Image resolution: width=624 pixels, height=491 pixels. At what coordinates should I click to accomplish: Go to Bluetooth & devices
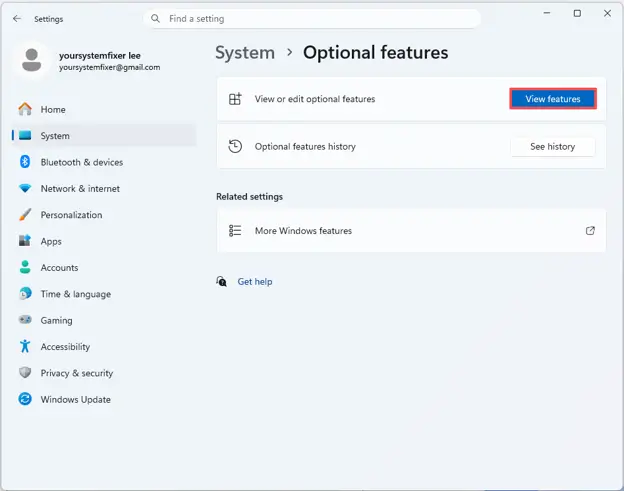[x=103, y=162]
